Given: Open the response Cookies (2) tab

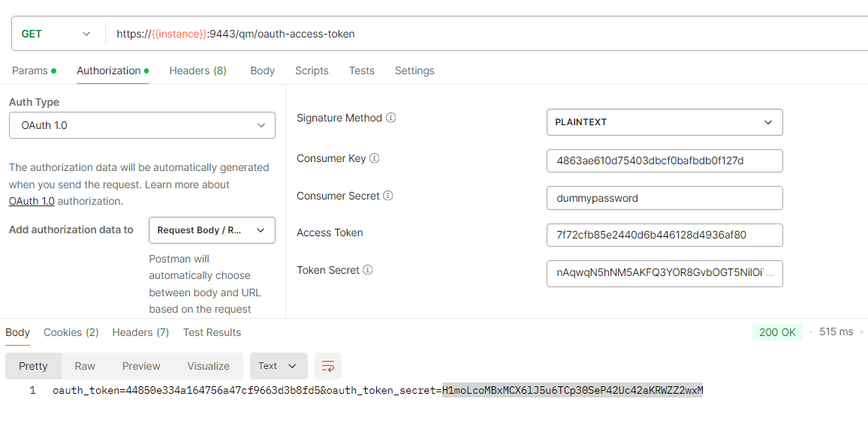Looking at the screenshot, I should tap(71, 332).
